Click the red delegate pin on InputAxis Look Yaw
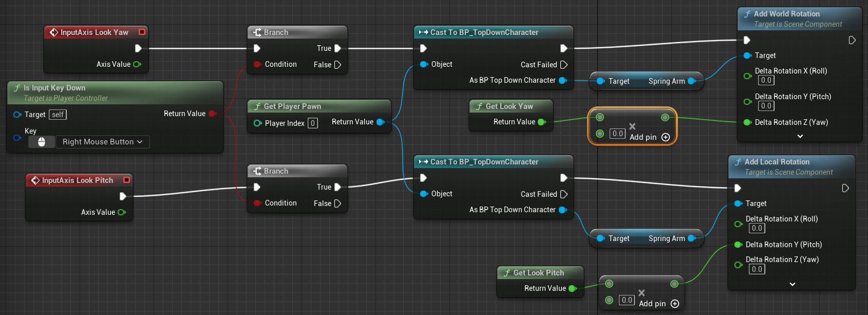This screenshot has width=868, height=315. 142,32
